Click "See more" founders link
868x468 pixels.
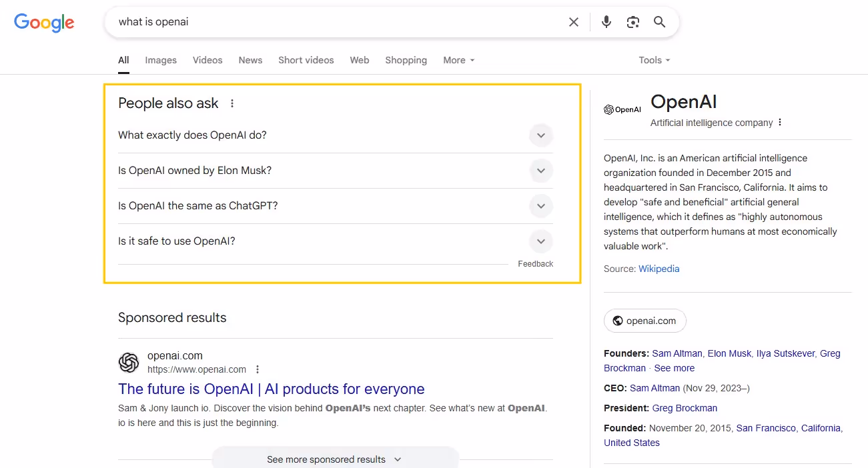click(x=675, y=368)
